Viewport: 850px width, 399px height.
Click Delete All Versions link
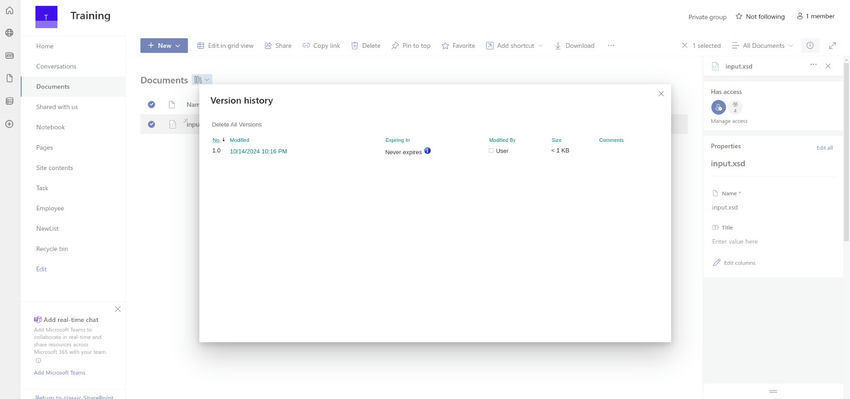236,125
